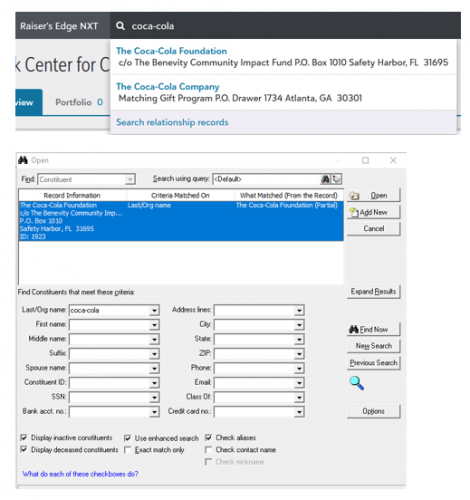Toggle Display deceased constituents checkbox
Viewport: 470px width, 500px height.
coord(24,449)
